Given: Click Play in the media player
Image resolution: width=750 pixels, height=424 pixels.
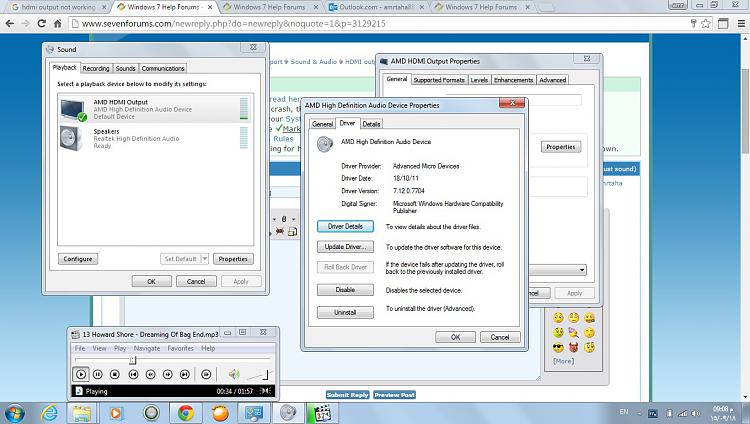Looking at the screenshot, I should (81, 374).
